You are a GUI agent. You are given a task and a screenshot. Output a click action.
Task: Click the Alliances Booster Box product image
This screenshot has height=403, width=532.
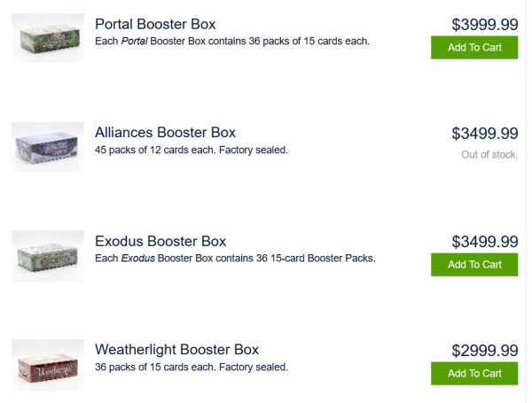point(48,147)
